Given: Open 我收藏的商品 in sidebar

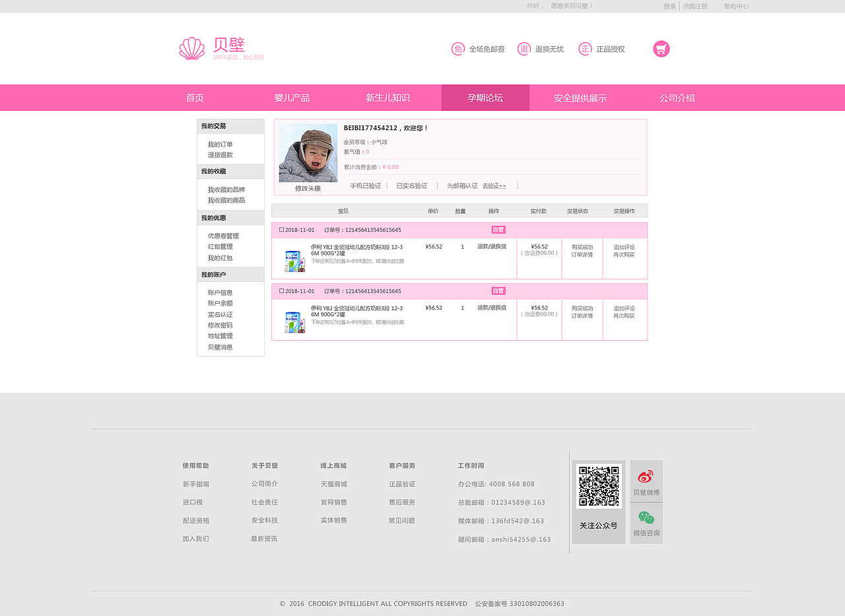Looking at the screenshot, I should point(226,200).
